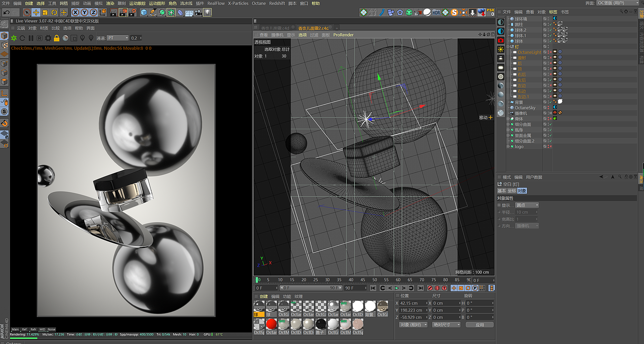The width and height of the screenshot is (644, 344).
Task: Open Edit Render Settings icon
Action: coord(132,13)
